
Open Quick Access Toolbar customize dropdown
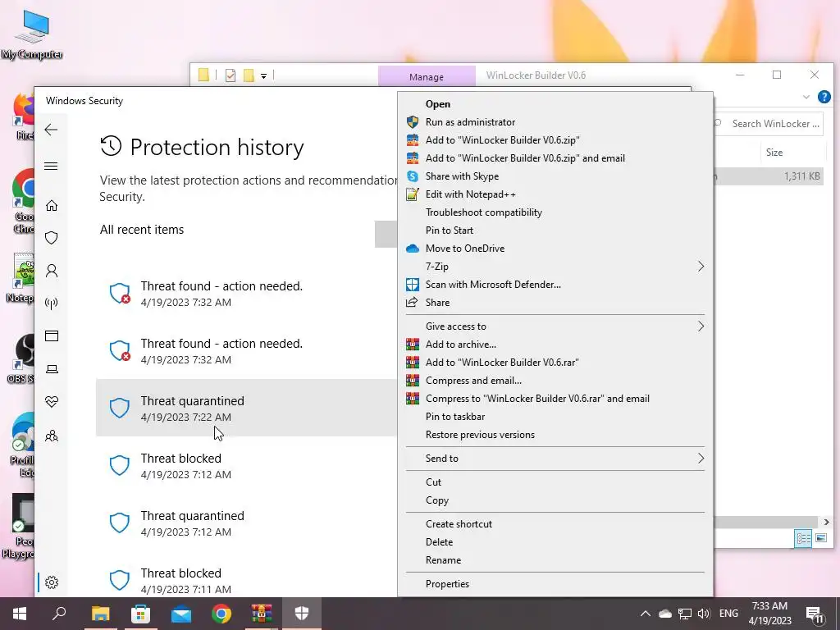263,76
